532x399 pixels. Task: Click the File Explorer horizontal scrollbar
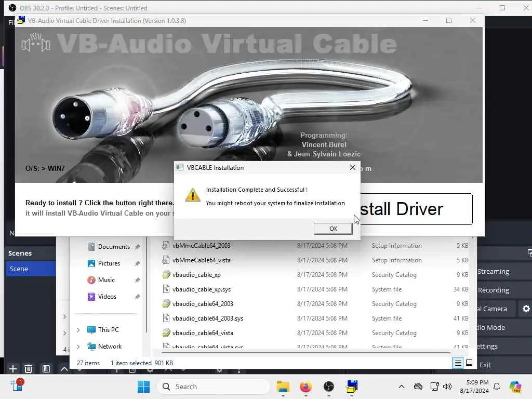305,353
